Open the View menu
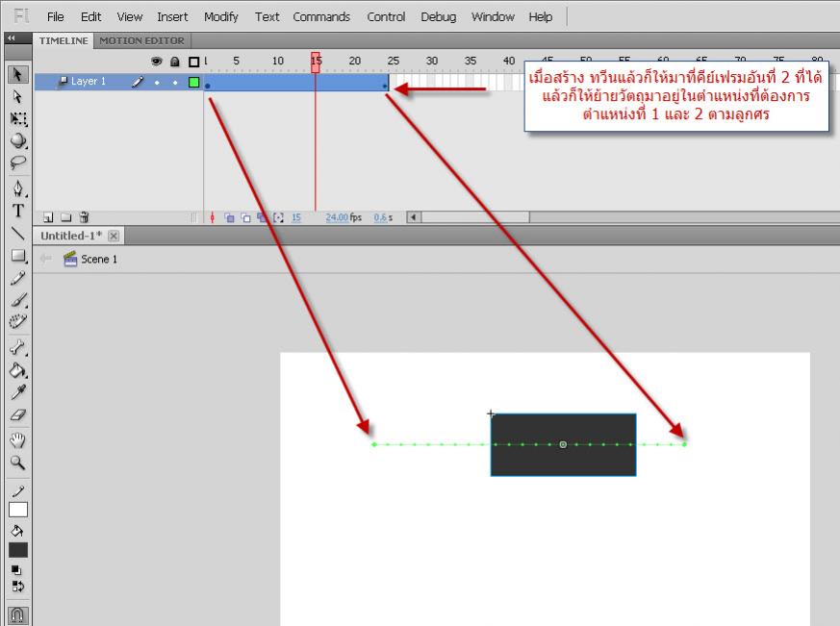840x626 pixels. click(x=130, y=16)
